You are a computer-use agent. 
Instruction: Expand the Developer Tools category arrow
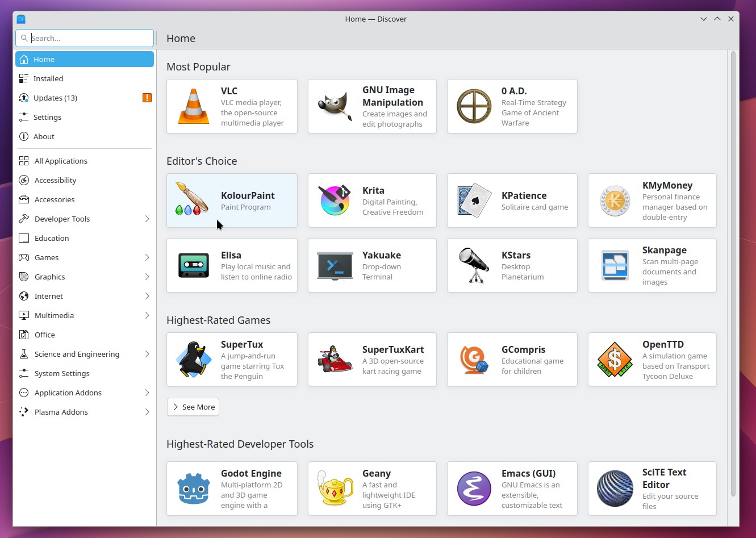[x=147, y=219]
